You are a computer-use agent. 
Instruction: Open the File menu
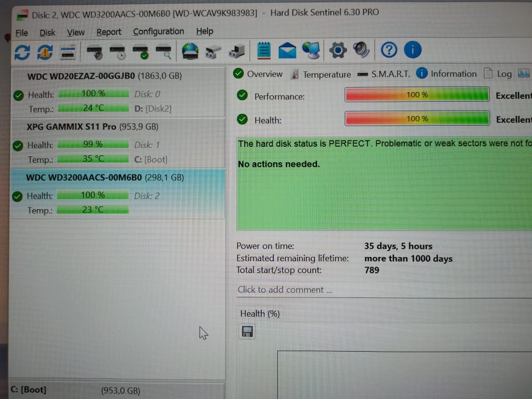point(22,33)
